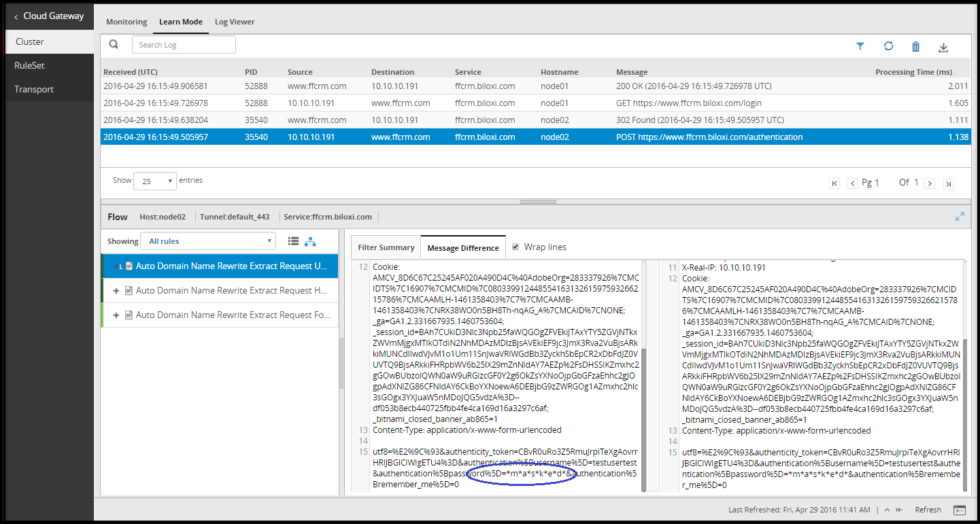This screenshot has height=524, width=980.
Task: Click the search magnifier icon
Action: pyautogui.click(x=114, y=44)
